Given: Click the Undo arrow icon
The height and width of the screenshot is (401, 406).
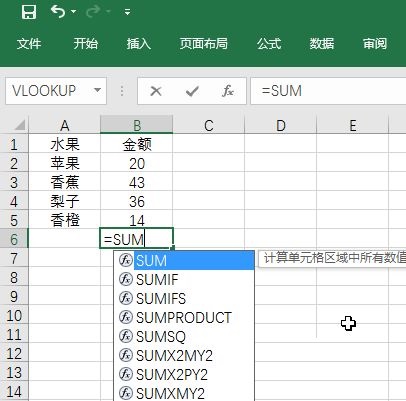Looking at the screenshot, I should pyautogui.click(x=57, y=12).
